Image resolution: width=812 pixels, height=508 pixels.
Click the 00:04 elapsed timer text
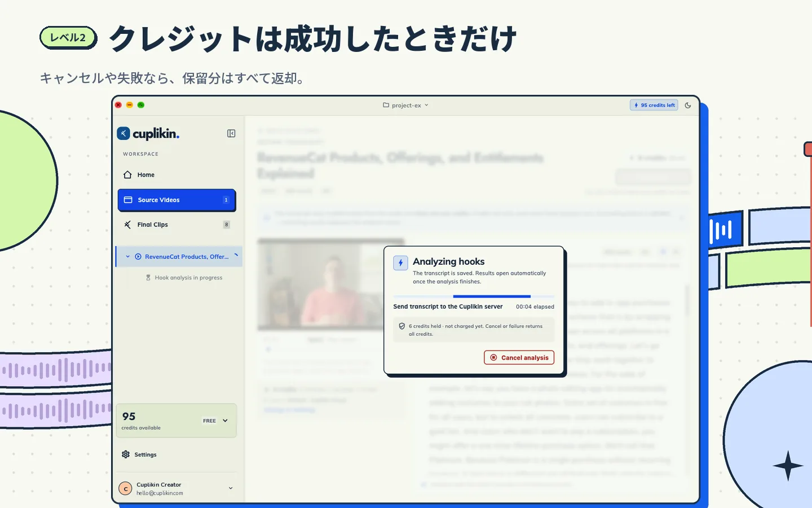tap(535, 307)
